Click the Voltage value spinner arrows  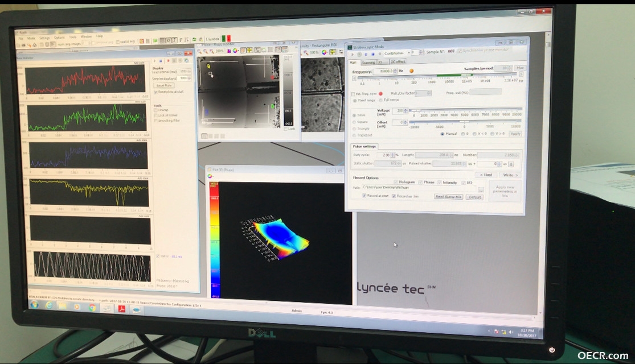406,111
